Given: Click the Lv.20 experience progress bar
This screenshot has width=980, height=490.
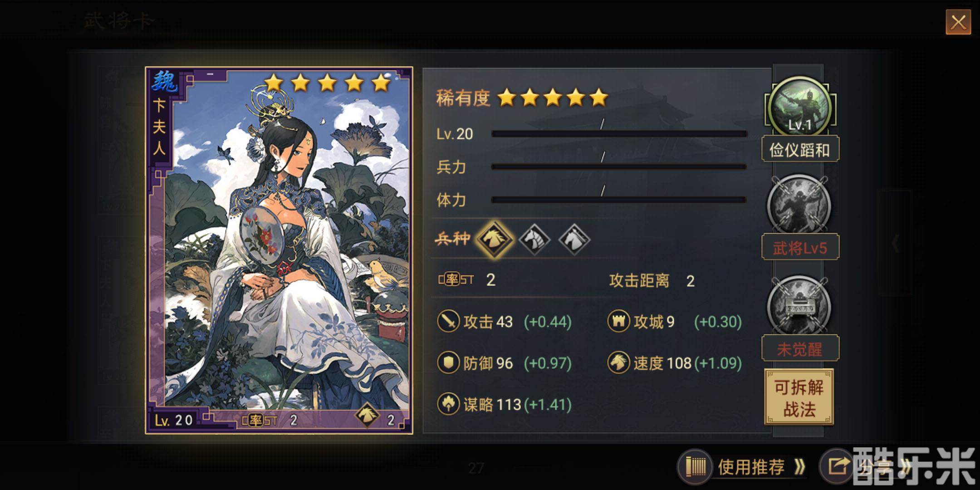Looking at the screenshot, I should (x=619, y=134).
